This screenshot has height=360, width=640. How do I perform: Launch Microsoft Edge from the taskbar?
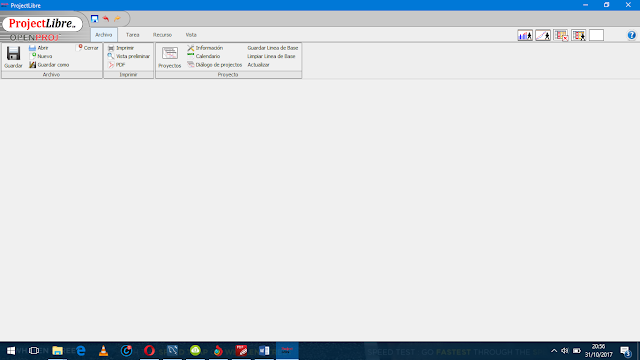(80, 351)
